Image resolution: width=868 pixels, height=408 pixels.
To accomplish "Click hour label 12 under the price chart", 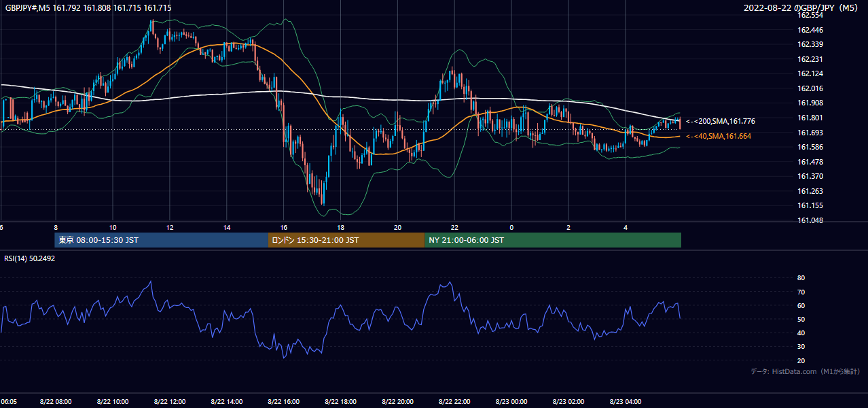I will pyautogui.click(x=170, y=228).
